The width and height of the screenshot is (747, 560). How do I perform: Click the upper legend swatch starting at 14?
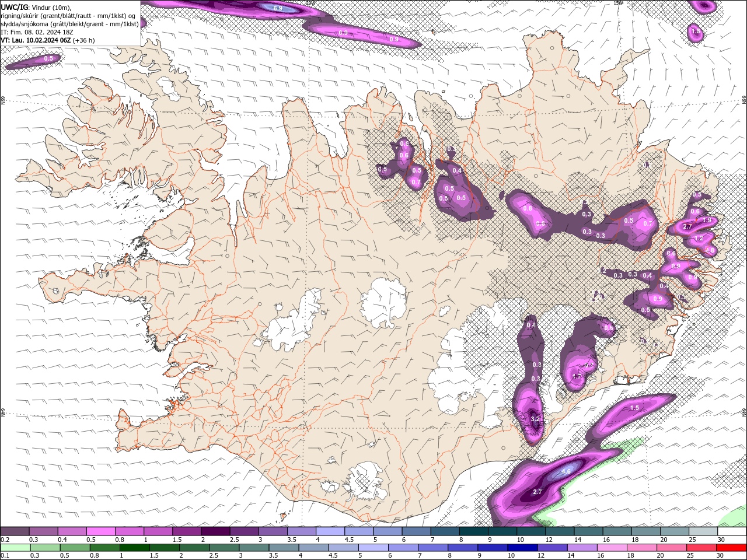click(x=588, y=531)
